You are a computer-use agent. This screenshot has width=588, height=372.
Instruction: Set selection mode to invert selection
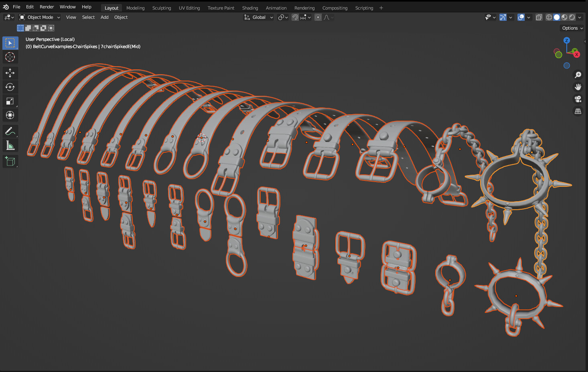(43, 28)
